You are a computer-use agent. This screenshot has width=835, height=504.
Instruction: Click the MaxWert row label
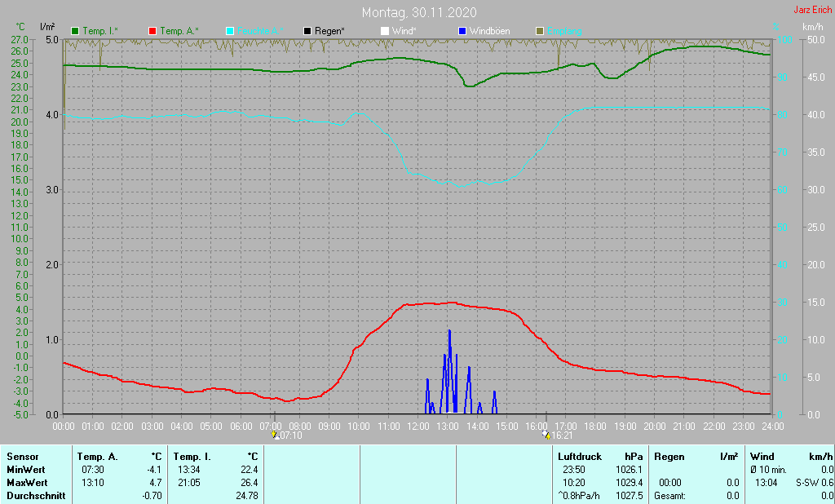tap(26, 483)
